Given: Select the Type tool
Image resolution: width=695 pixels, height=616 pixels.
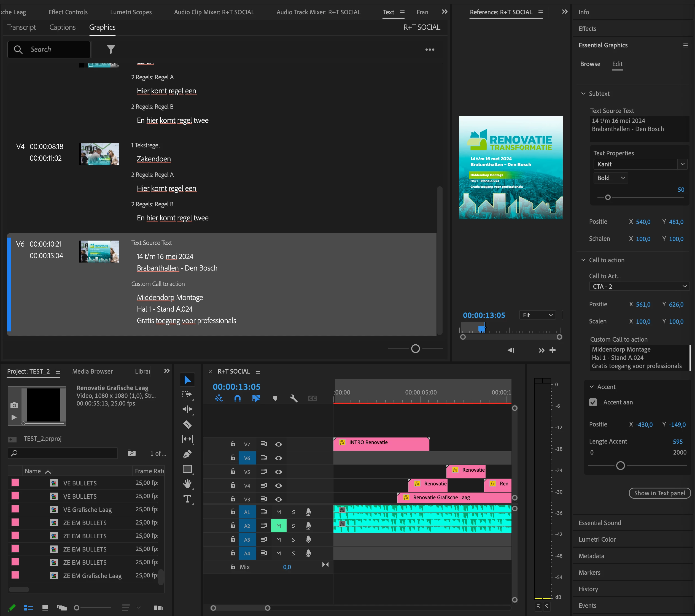Looking at the screenshot, I should point(187,498).
